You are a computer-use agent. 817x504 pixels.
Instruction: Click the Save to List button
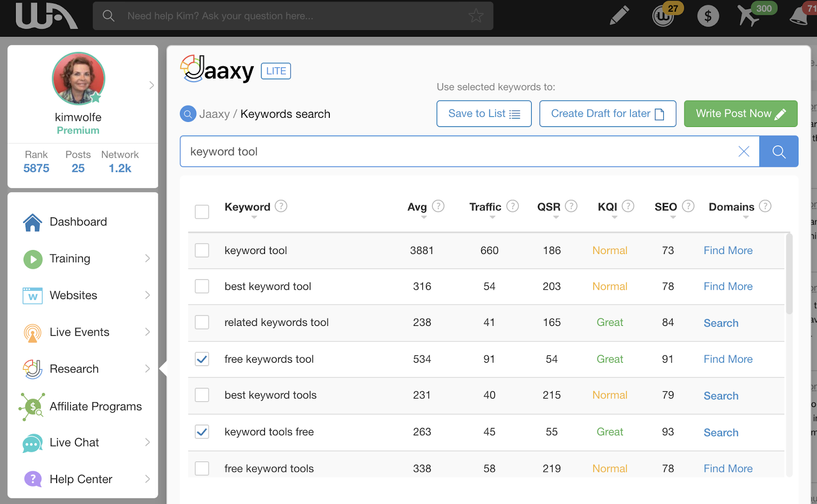[484, 113]
